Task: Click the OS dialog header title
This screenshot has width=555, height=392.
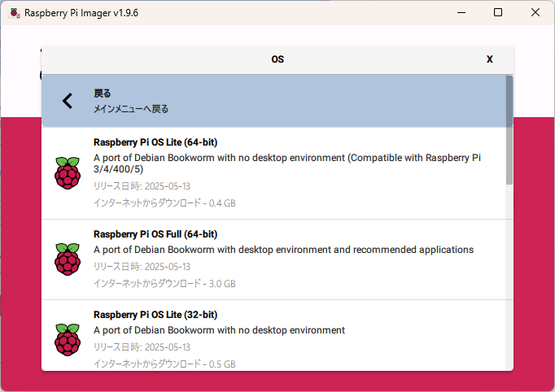Action: [x=277, y=59]
